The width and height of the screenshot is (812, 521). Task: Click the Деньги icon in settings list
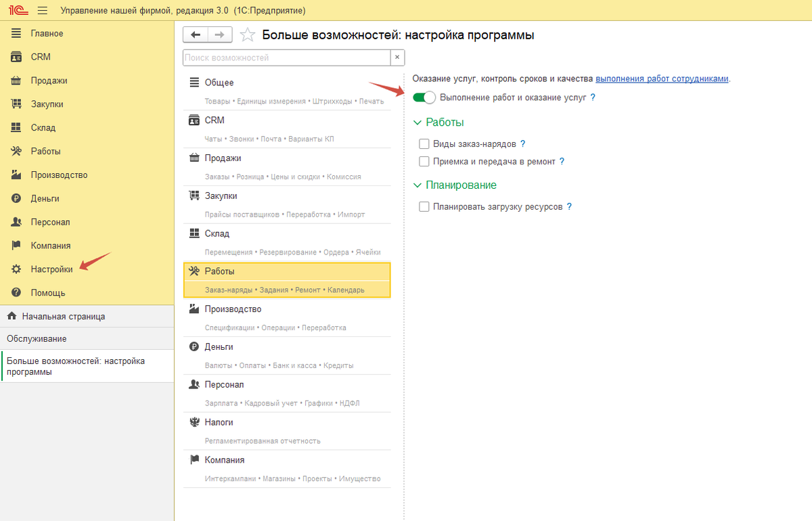(194, 346)
